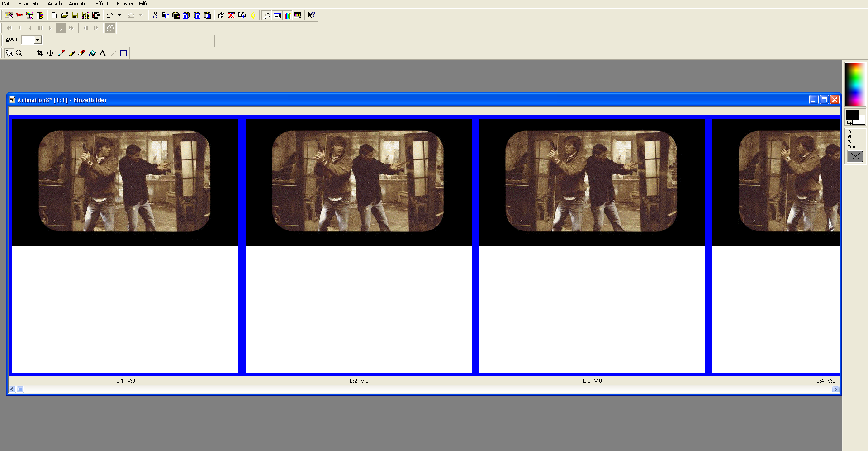Delete frames using the red X icon

point(232,15)
